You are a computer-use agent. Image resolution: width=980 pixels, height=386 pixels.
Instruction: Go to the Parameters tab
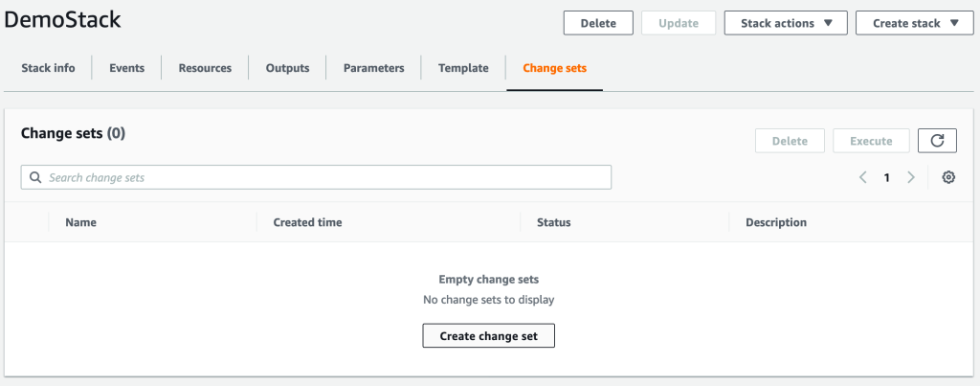[x=373, y=68]
